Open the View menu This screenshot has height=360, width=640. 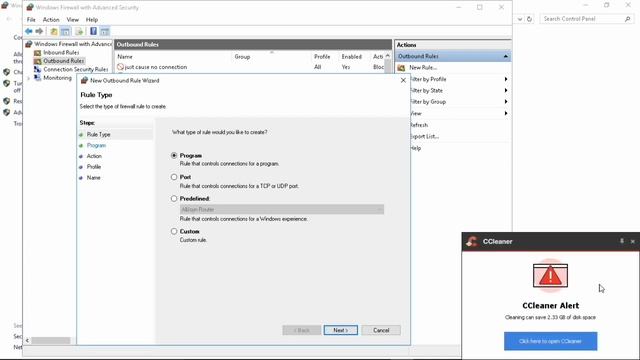pyautogui.click(x=73, y=20)
